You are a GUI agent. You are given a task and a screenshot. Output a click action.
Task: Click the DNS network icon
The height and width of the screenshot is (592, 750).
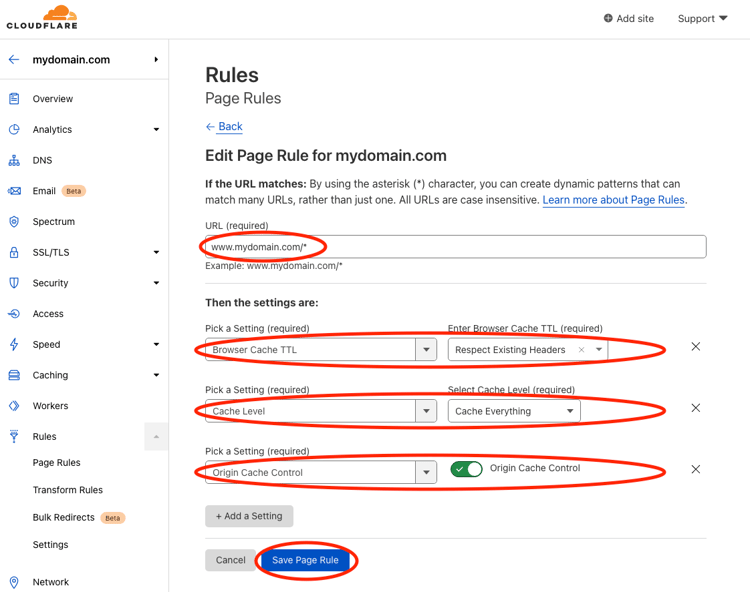(x=14, y=160)
